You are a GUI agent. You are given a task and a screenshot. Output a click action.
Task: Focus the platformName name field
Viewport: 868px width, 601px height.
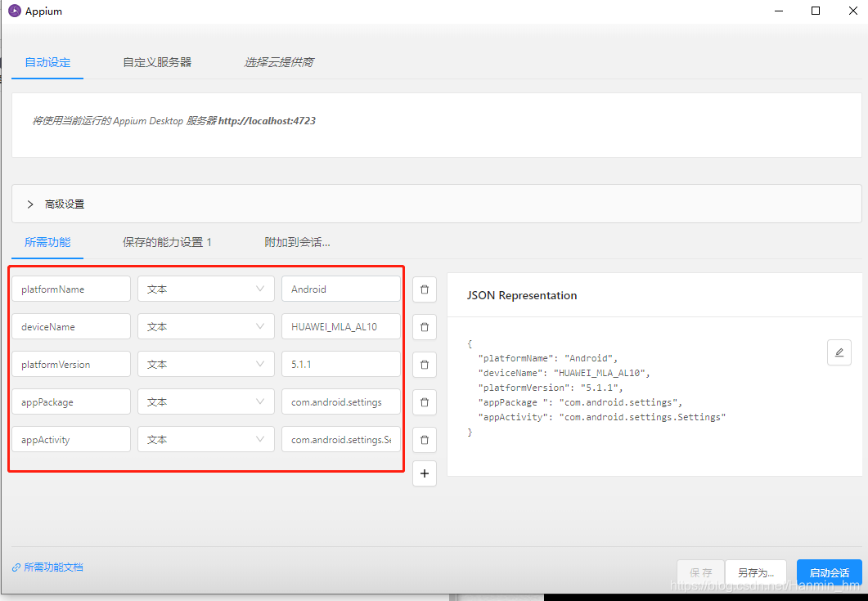(x=71, y=289)
